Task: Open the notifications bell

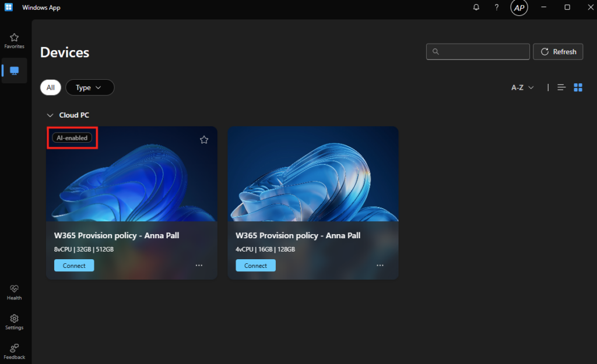Action: 476,8
